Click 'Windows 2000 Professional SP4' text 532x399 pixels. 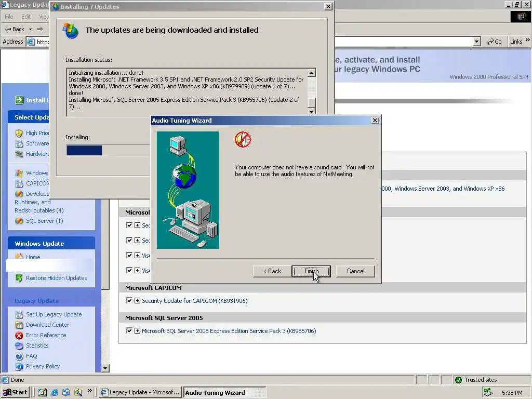coord(488,77)
